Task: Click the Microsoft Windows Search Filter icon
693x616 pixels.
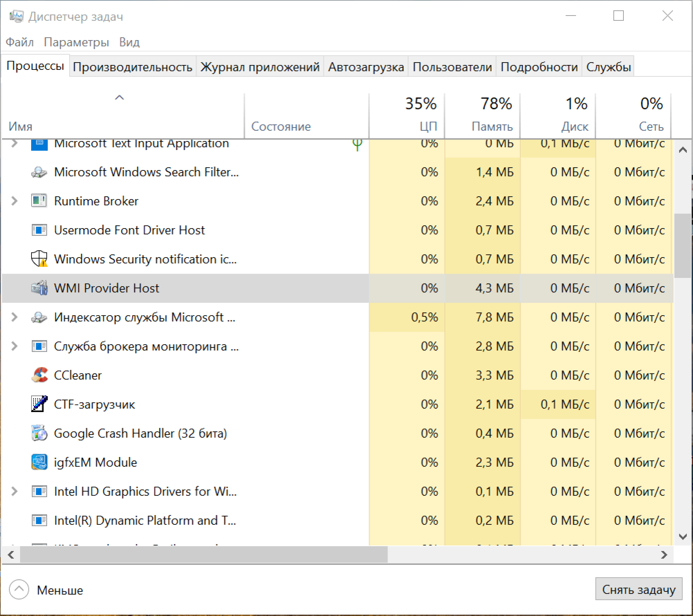Action: 39,172
